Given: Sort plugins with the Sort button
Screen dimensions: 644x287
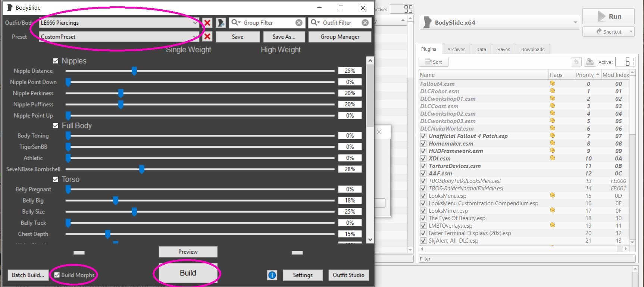Looking at the screenshot, I should [x=434, y=62].
